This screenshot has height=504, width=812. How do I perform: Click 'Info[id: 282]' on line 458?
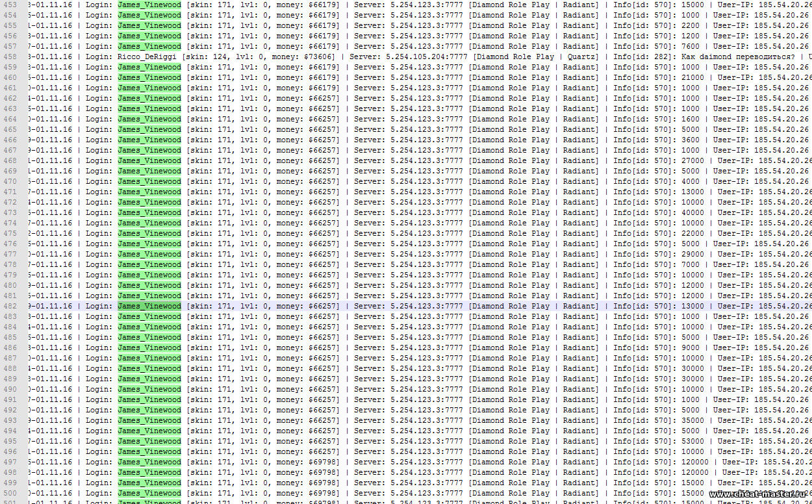point(644,57)
